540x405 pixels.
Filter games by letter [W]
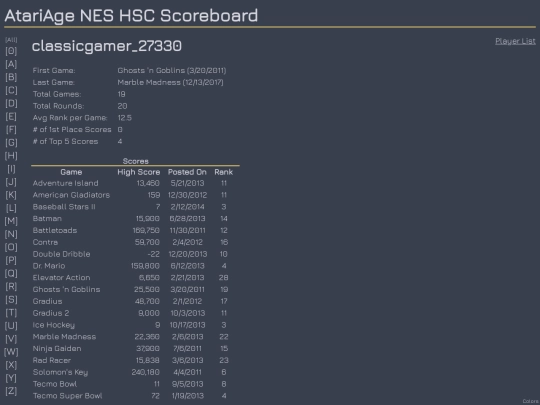click(11, 352)
